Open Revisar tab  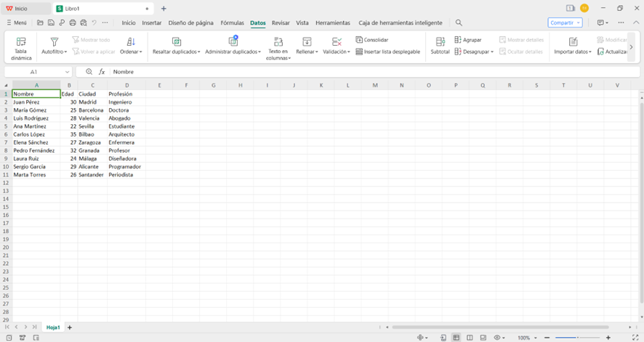pos(281,23)
